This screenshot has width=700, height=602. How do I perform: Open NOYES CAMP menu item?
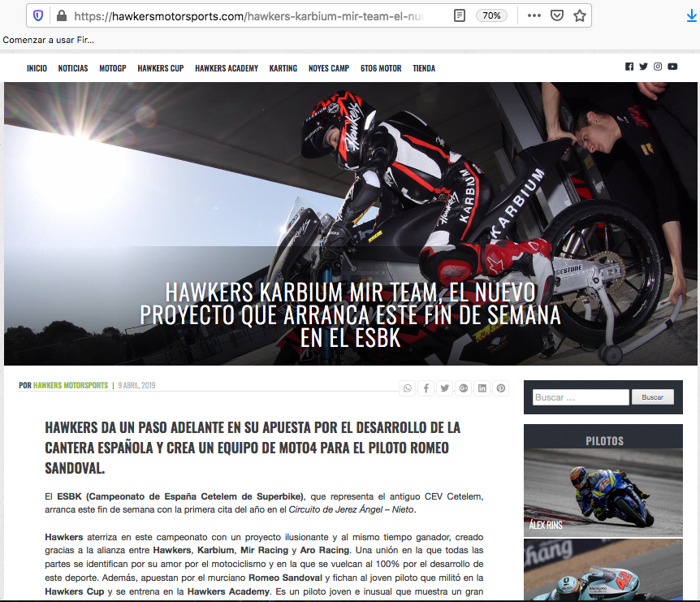pyautogui.click(x=329, y=68)
